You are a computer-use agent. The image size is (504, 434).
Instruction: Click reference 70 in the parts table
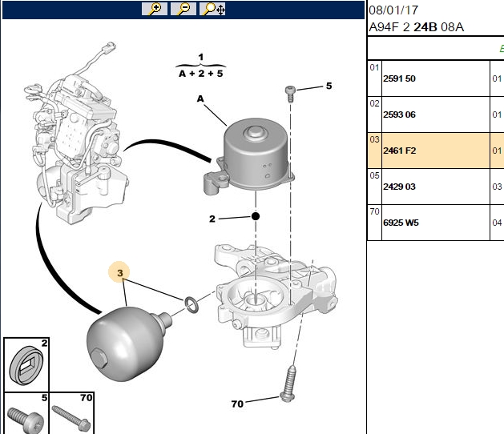tap(374, 211)
